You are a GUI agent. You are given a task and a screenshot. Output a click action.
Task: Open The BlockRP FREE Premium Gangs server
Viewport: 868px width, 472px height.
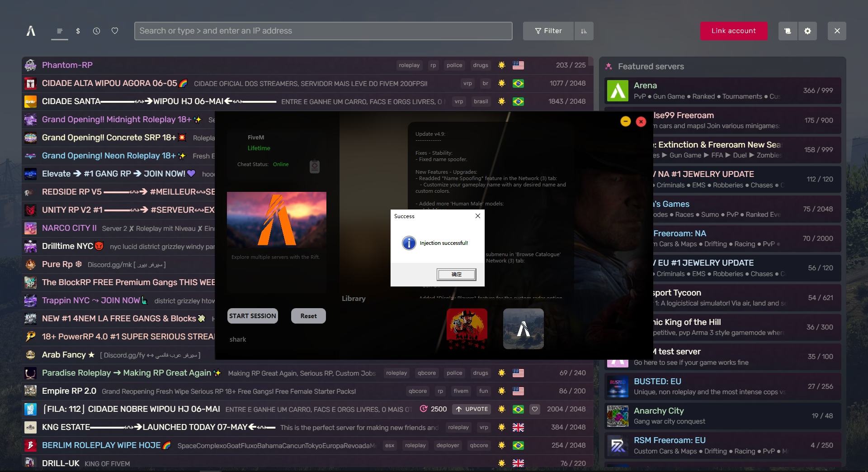pyautogui.click(x=128, y=282)
